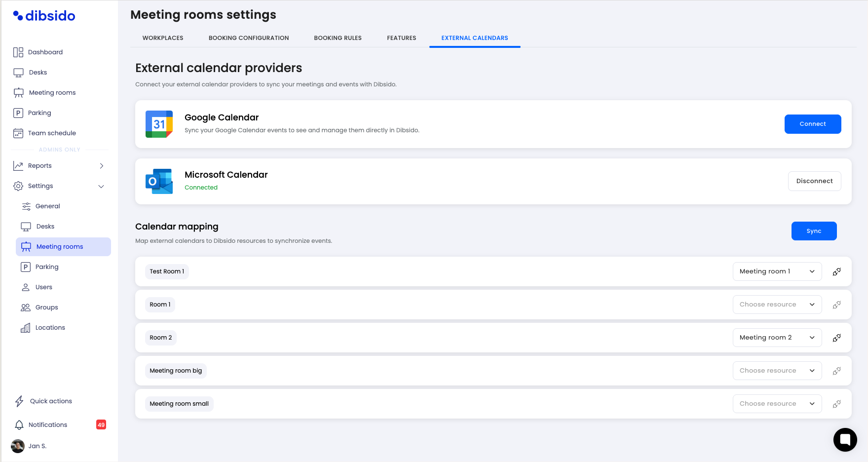Click the Team schedule calendar icon
Viewport: 868px width, 462px height.
(x=18, y=133)
